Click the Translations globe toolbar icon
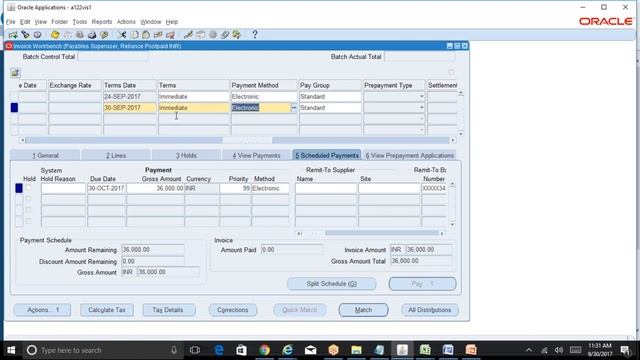 tap(213, 35)
